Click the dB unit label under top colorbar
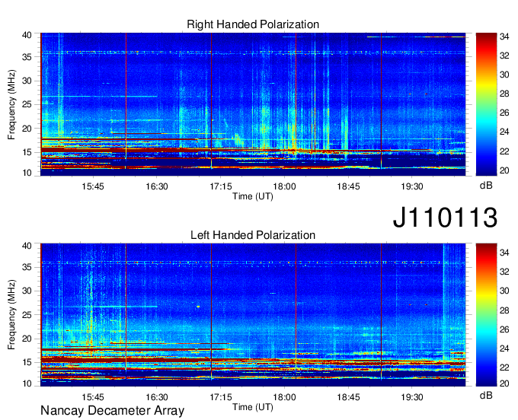 click(486, 186)
